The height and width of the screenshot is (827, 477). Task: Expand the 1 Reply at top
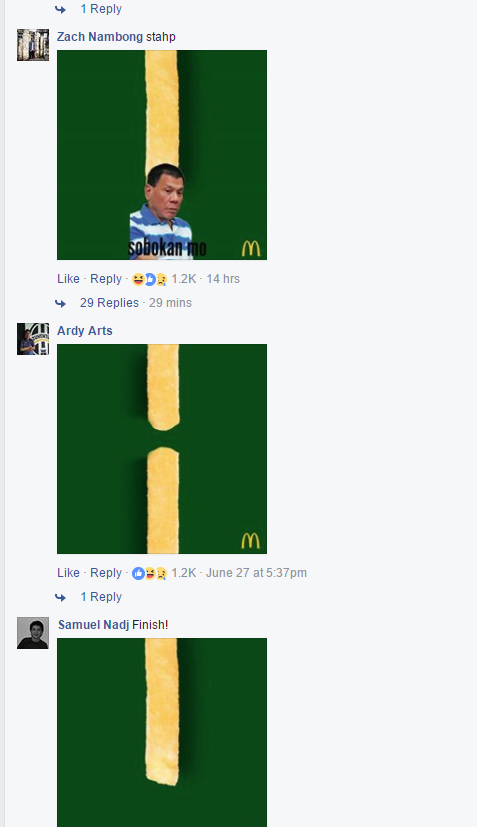(101, 9)
